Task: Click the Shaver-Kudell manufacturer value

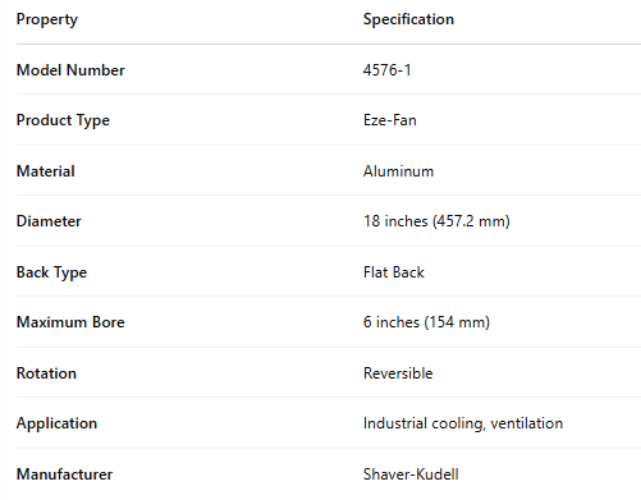Action: (x=410, y=474)
